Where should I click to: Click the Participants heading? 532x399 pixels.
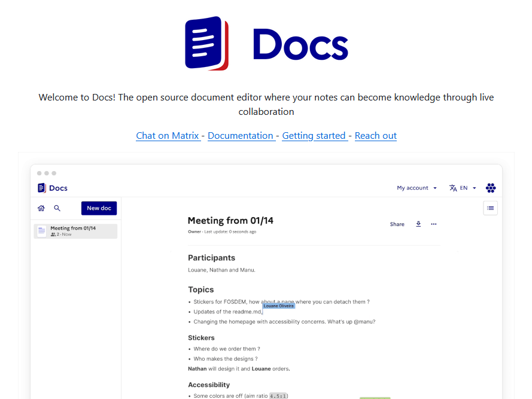click(x=212, y=258)
